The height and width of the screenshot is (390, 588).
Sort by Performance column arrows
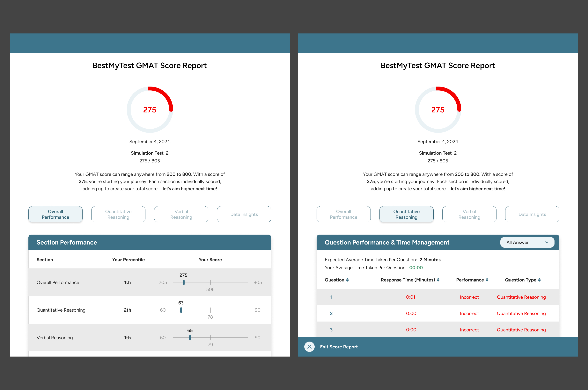[x=487, y=280]
